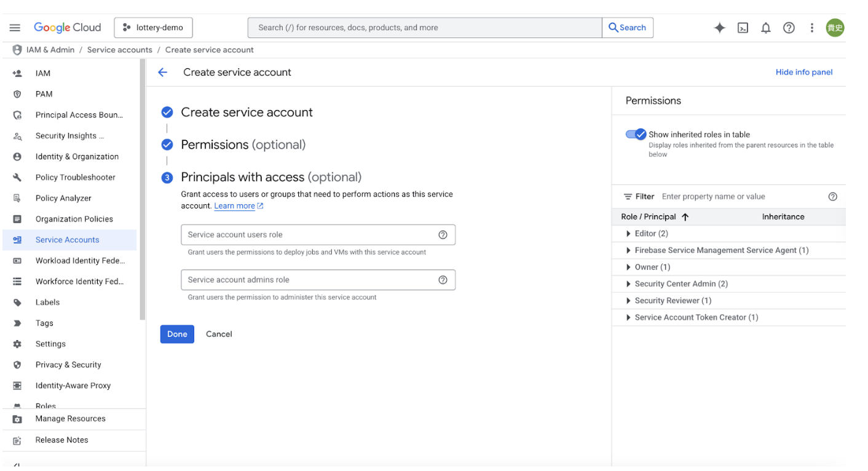The width and height of the screenshot is (868, 471).
Task: Open Identity-Aware Proxy in sidebar
Action: [x=69, y=386]
